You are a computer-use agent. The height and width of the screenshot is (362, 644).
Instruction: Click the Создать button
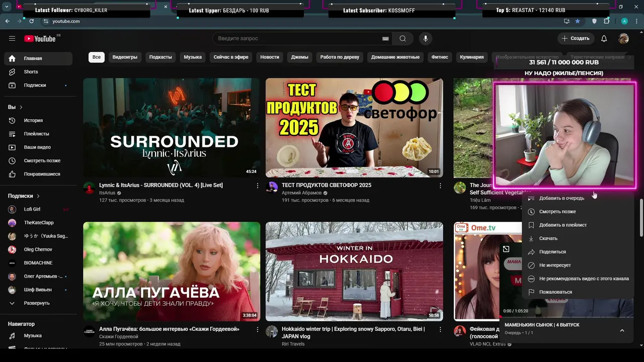[x=576, y=39]
